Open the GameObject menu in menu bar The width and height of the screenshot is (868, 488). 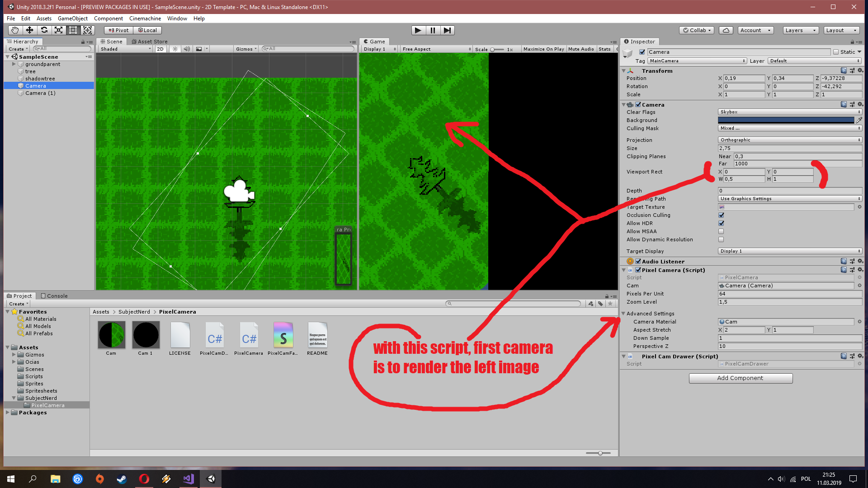tap(72, 18)
